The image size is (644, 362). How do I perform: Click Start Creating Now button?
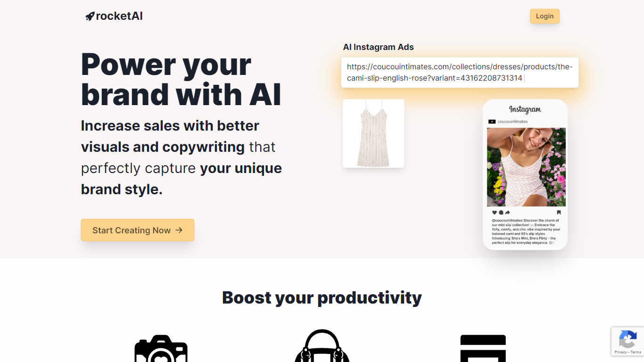pyautogui.click(x=138, y=230)
